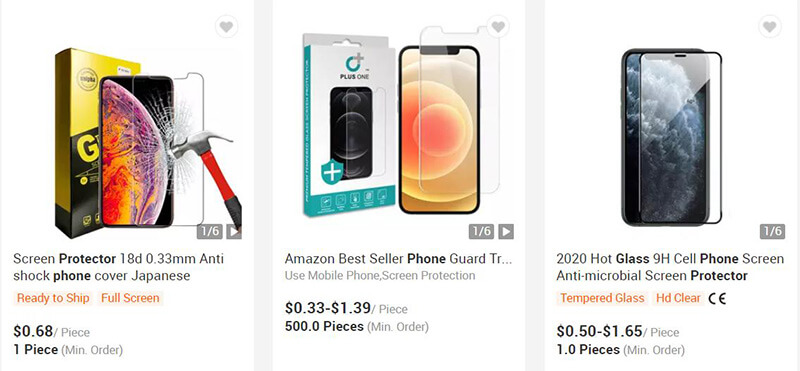Open the black-edged glass protector product image
This screenshot has width=800, height=371.
[671, 137]
